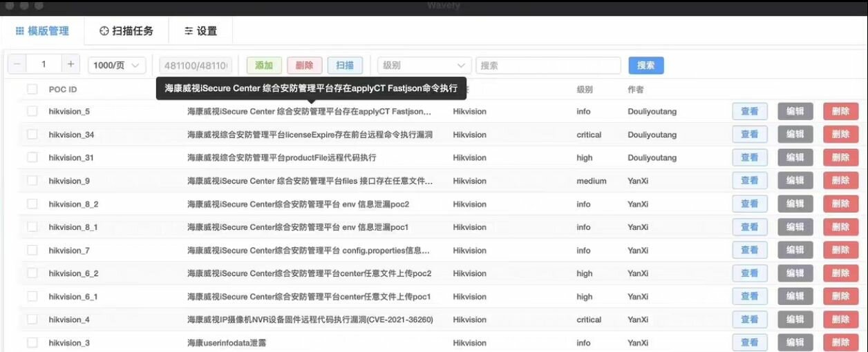This screenshot has width=868, height=352.
Task: Click the 481100/481100 count field
Action: point(196,66)
